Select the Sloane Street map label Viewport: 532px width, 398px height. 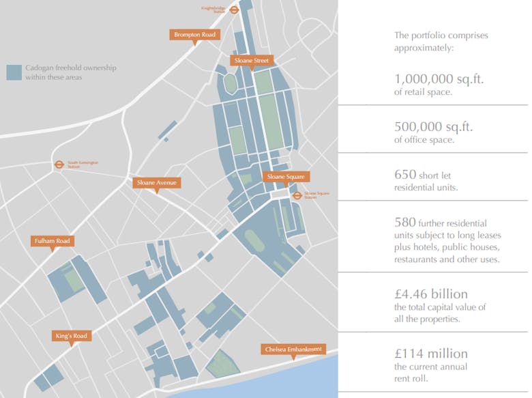(x=252, y=61)
